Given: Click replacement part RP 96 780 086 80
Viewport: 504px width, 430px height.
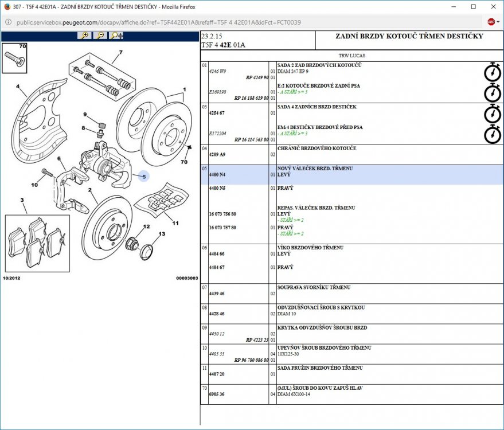Looking at the screenshot, I should (251, 360).
